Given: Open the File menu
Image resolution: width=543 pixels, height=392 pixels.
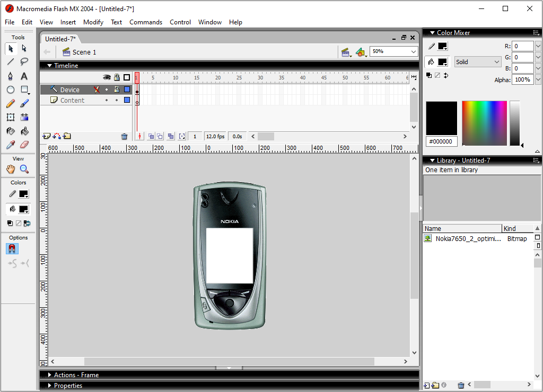Looking at the screenshot, I should coord(10,22).
